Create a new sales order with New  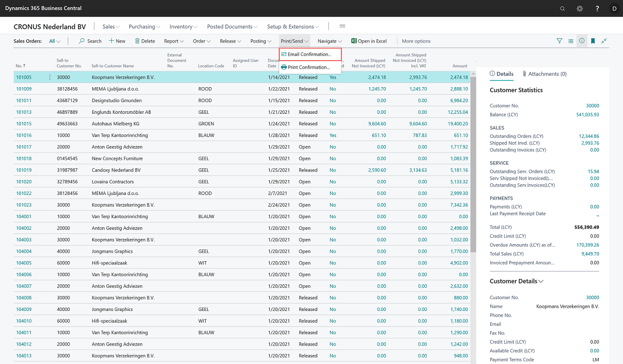117,41
